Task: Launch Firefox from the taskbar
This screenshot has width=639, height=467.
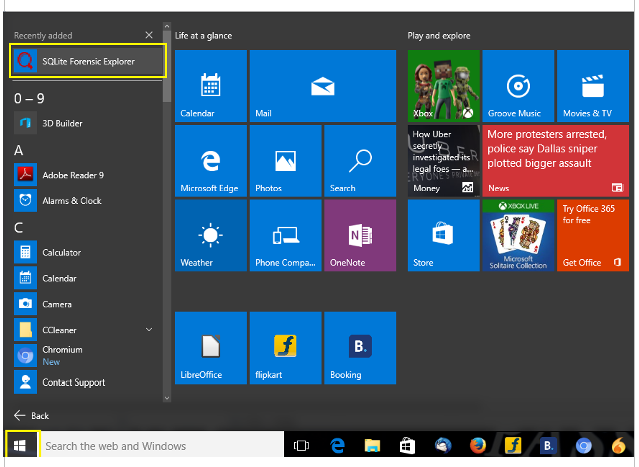Action: click(478, 445)
